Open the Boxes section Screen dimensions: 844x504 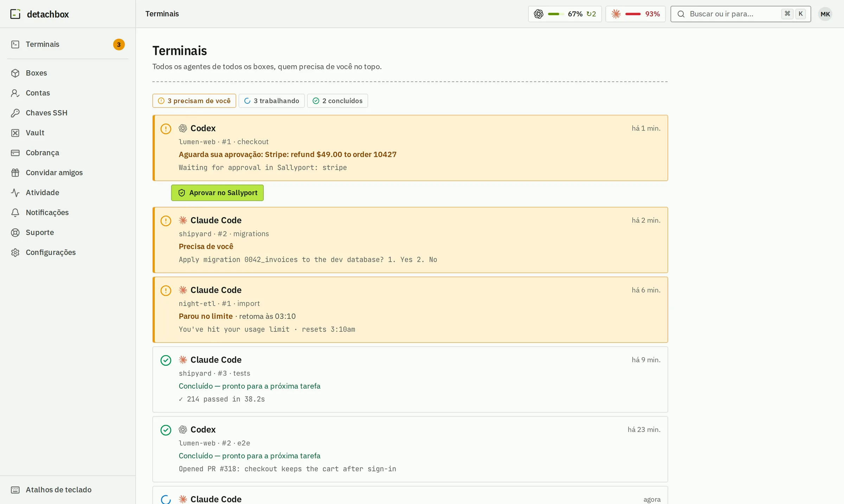pos(68,73)
